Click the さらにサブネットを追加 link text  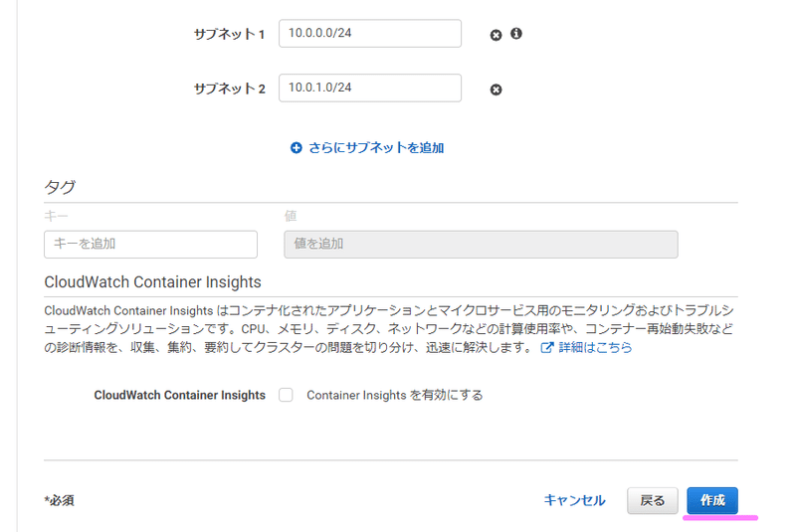(376, 147)
